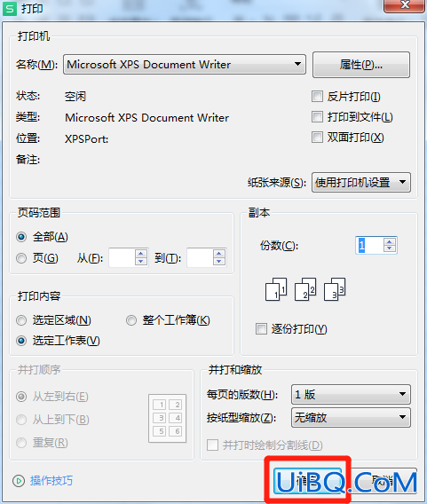Screen dimensions: 427x504
Task: Close the 打印 print dialog
Action: pyautogui.click(x=405, y=4)
